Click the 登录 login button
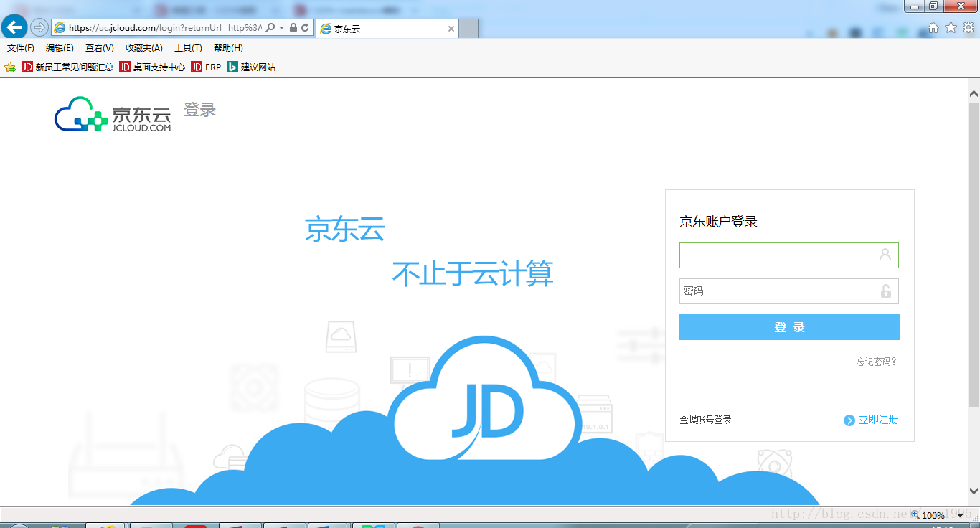980x528 pixels. (789, 327)
